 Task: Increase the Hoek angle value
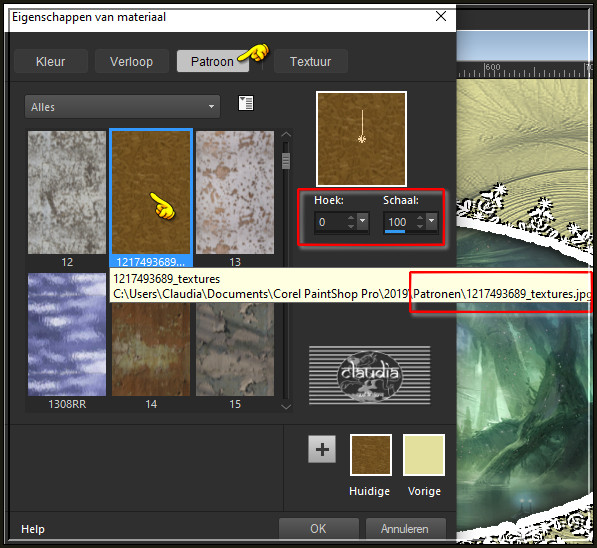coord(351,218)
